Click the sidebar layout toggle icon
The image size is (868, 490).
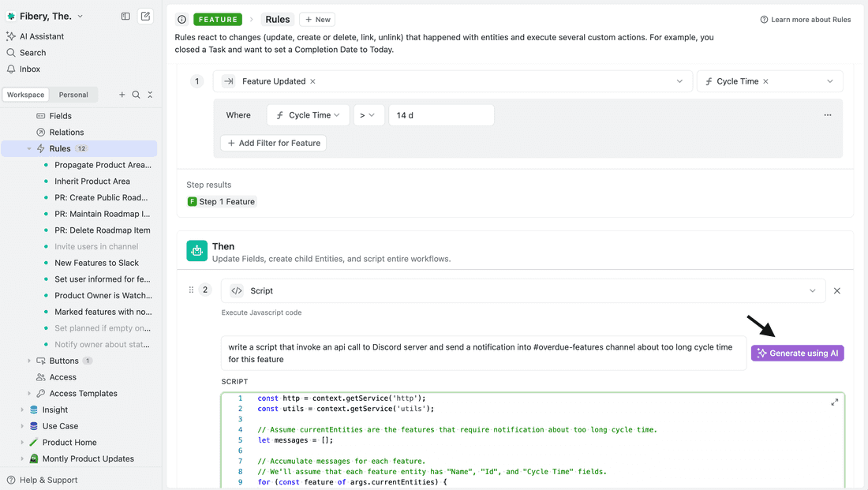125,16
